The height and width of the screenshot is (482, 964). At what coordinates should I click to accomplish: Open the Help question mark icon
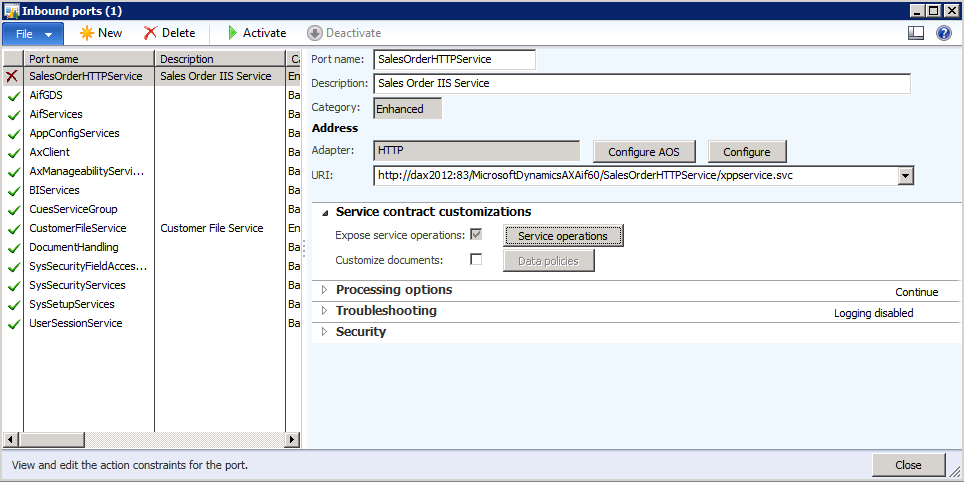[x=943, y=33]
